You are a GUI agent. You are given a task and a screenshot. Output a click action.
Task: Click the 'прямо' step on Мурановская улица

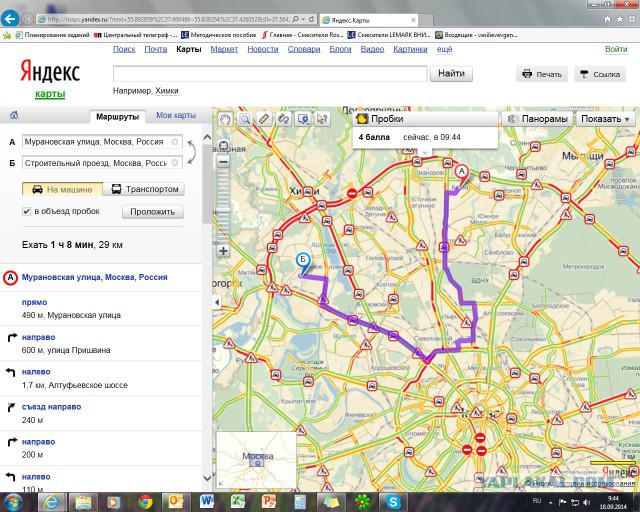(101, 309)
